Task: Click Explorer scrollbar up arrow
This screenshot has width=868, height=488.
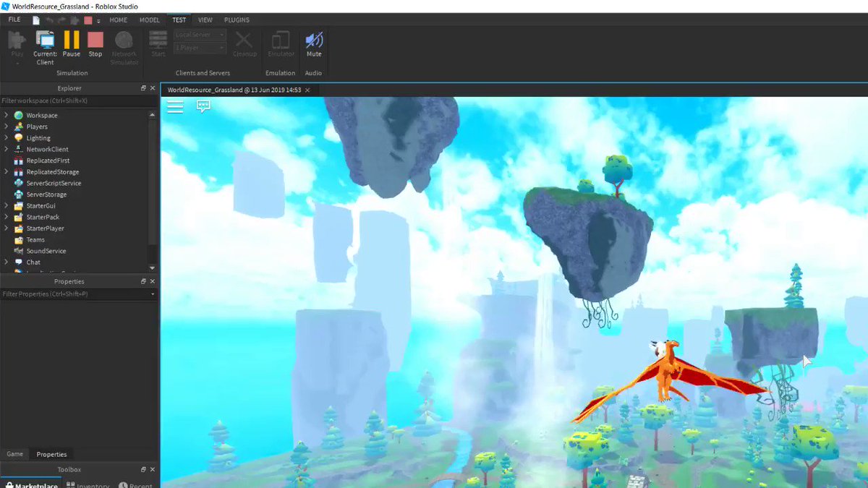Action: click(152, 115)
